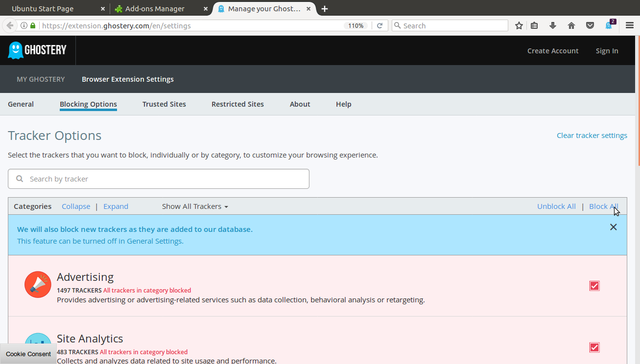Screen dimensions: 640x364
Task: Open the About tab
Action: click(300, 104)
